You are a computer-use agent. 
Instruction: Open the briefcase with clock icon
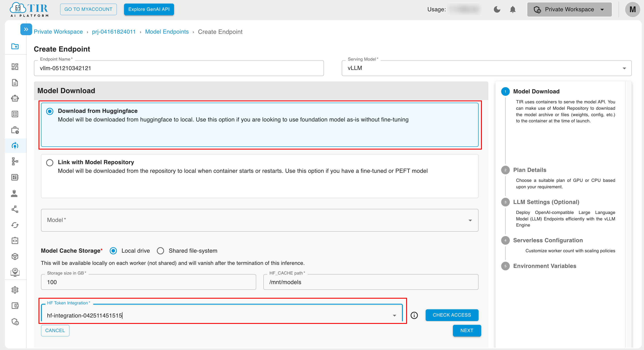(15, 130)
